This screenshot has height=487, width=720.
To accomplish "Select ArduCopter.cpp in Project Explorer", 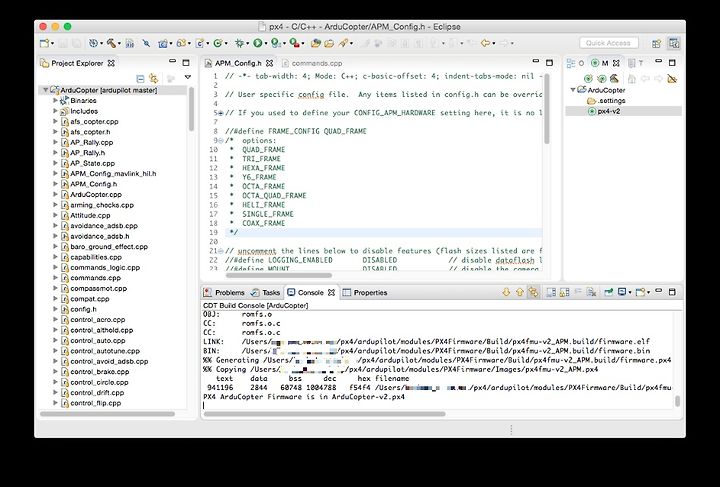I will tap(96, 194).
